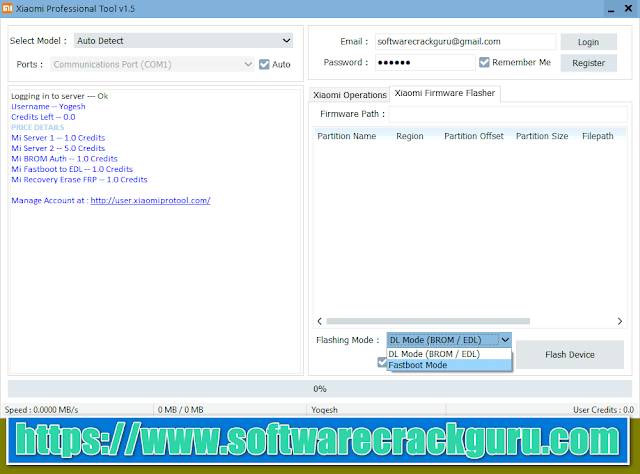Open the user.xiaomiprotool.com account link

tap(150, 200)
